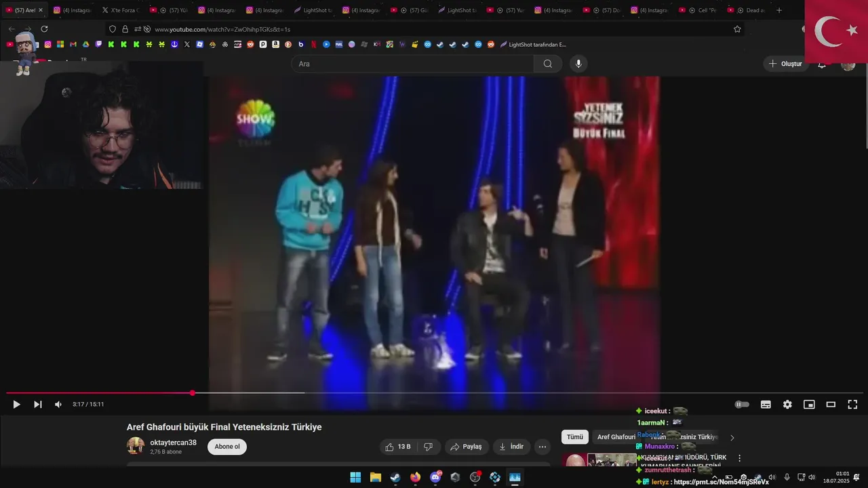The width and height of the screenshot is (868, 488).
Task: Open the oktaytercan38 channel avatar
Action: pos(136,446)
